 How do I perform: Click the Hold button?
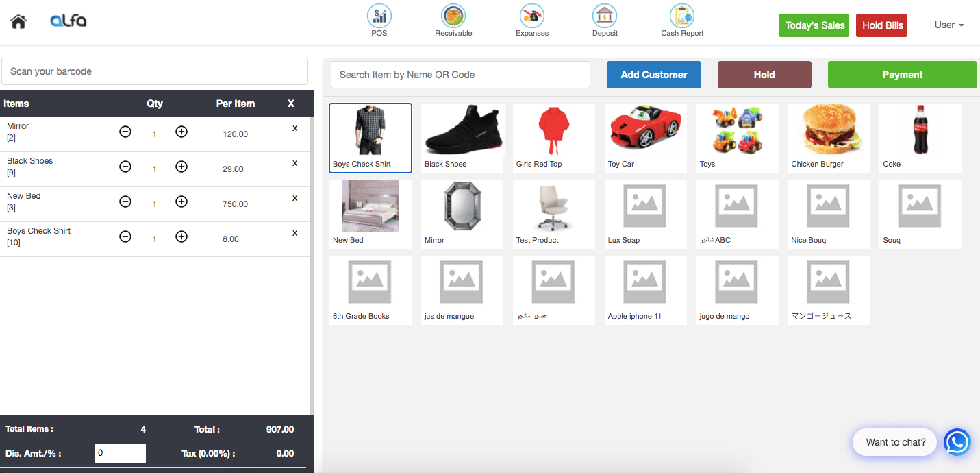[x=764, y=74]
